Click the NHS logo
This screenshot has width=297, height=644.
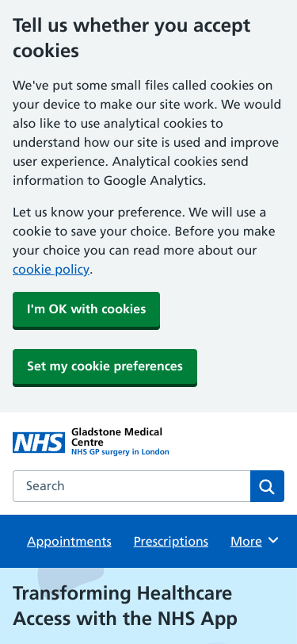click(39, 443)
